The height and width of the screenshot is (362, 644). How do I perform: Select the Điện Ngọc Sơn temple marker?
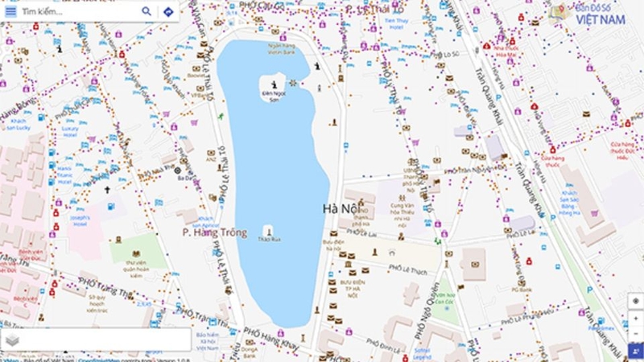[x=274, y=85]
